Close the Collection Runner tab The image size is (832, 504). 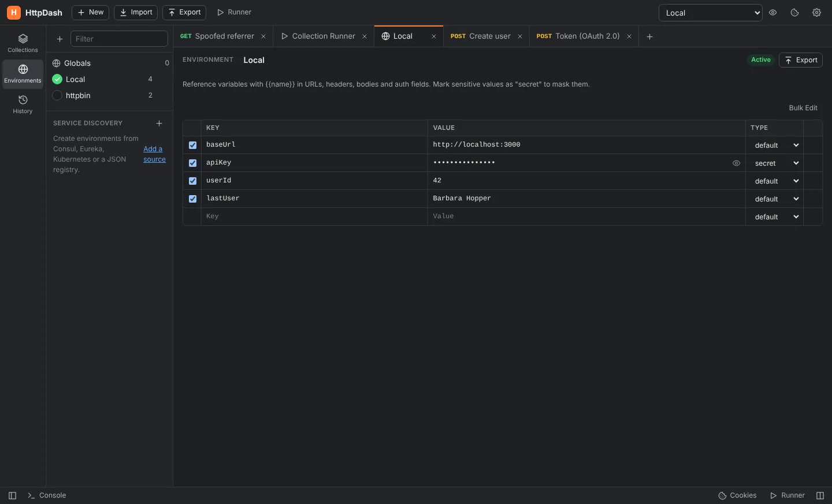(x=365, y=36)
